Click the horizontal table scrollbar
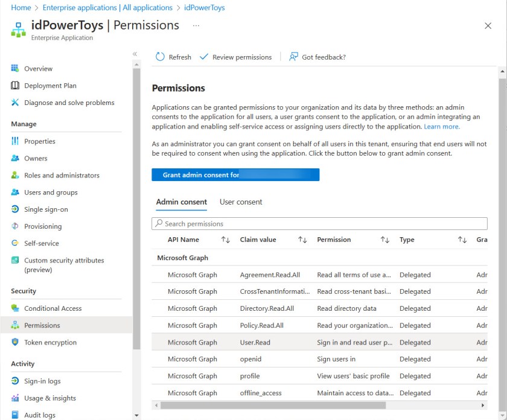The height and width of the screenshot is (420, 507). [273, 405]
